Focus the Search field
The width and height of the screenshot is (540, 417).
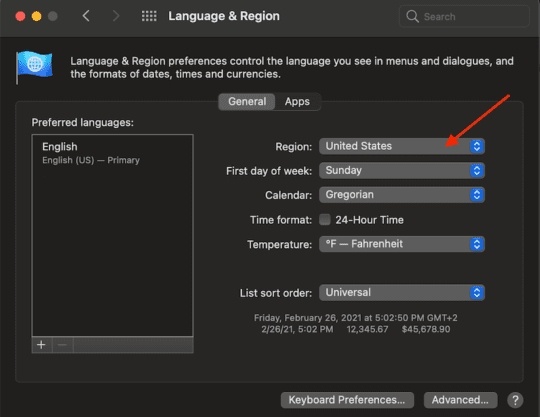click(x=464, y=16)
